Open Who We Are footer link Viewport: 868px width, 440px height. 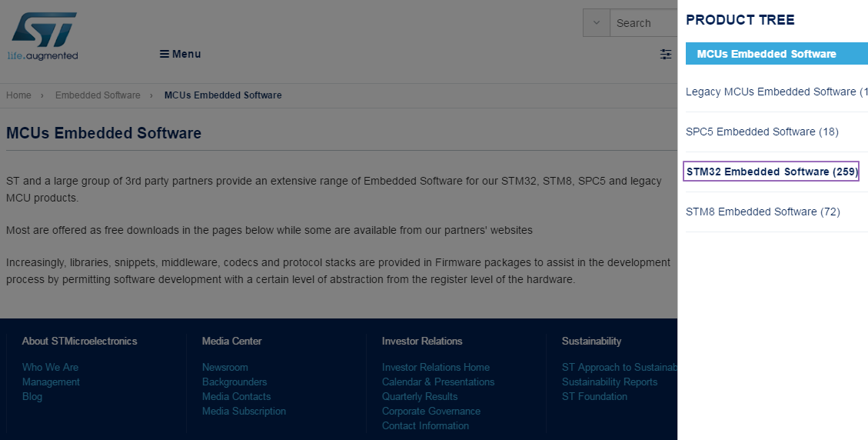[x=50, y=367]
